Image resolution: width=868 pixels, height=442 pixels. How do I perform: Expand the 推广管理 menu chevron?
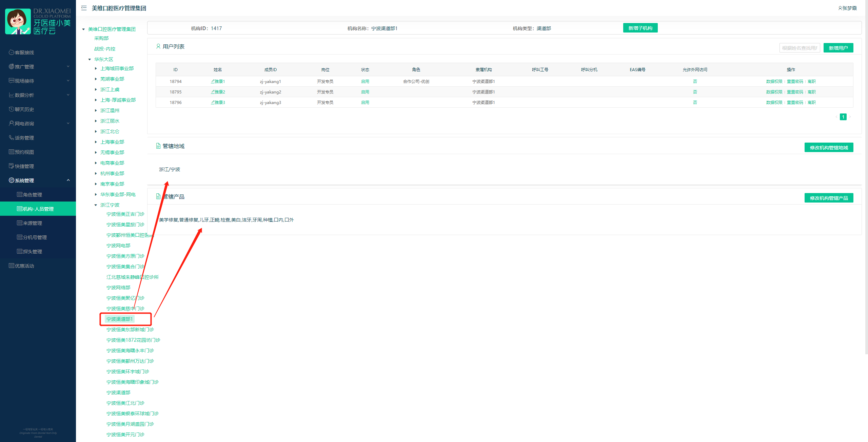(68, 66)
